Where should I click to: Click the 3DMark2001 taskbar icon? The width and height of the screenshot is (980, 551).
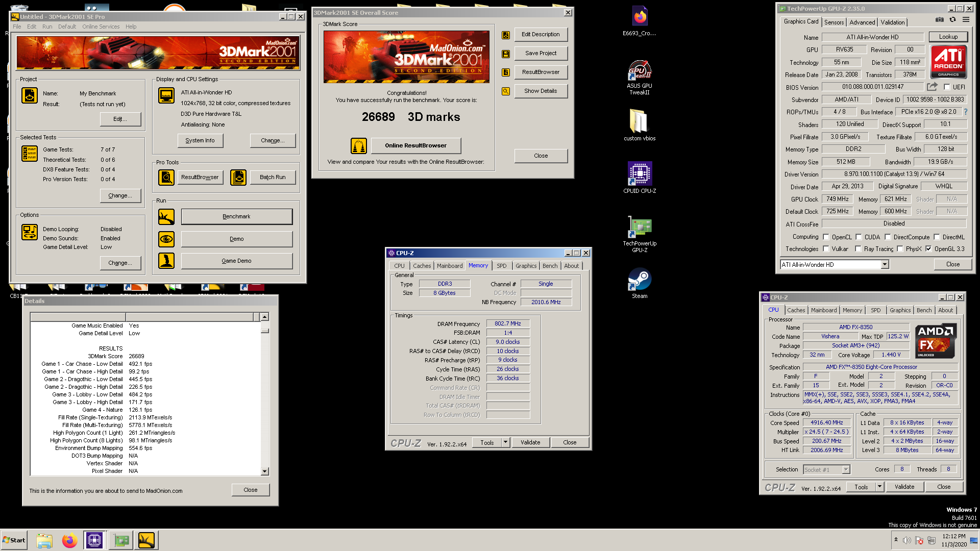[x=146, y=540]
